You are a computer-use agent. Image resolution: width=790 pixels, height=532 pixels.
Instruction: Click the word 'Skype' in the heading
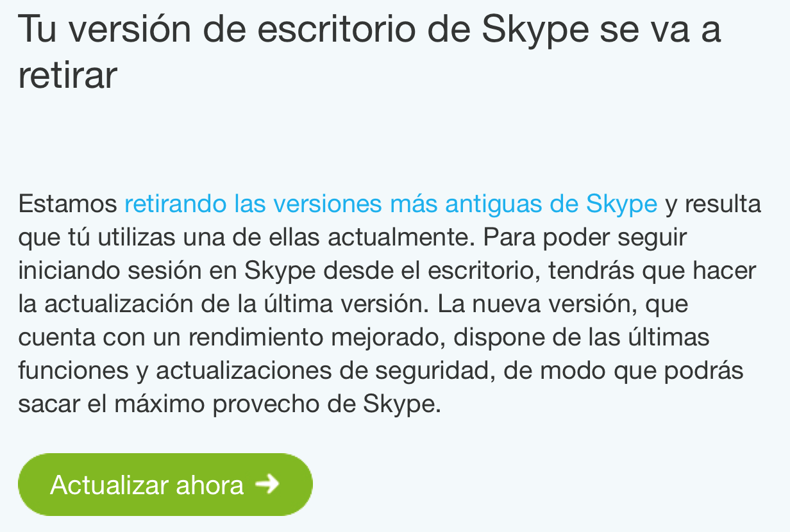[534, 30]
